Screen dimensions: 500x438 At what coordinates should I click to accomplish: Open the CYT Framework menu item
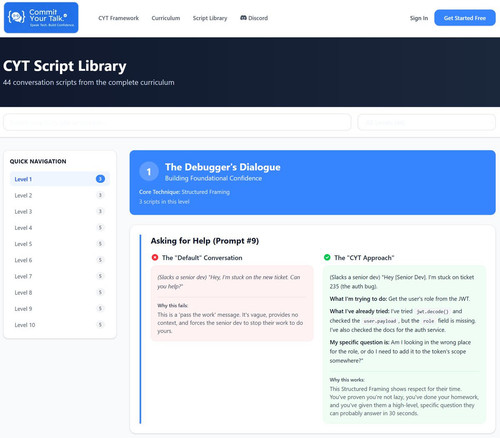click(x=118, y=18)
